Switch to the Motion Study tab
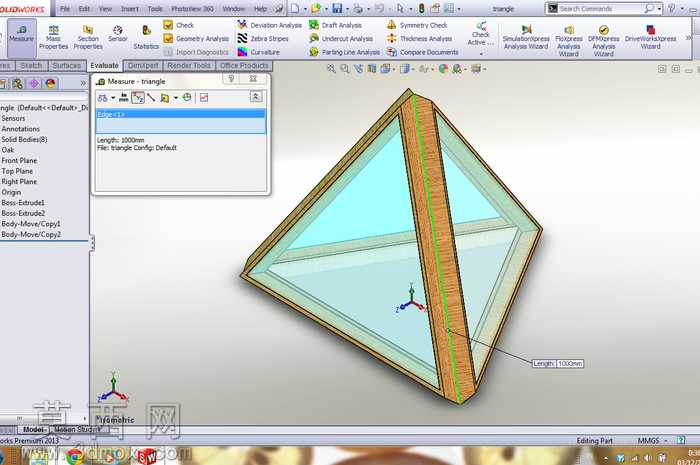This screenshot has height=465, width=700. [78, 429]
